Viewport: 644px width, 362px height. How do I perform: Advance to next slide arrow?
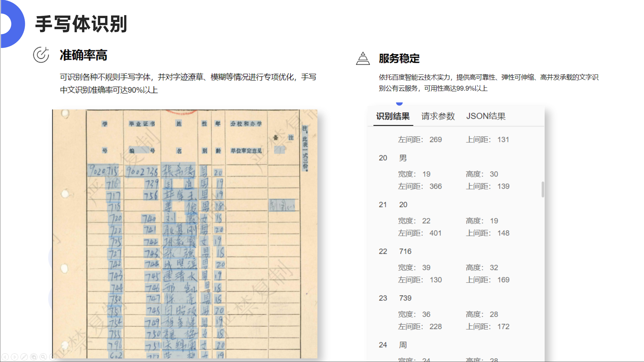15,357
